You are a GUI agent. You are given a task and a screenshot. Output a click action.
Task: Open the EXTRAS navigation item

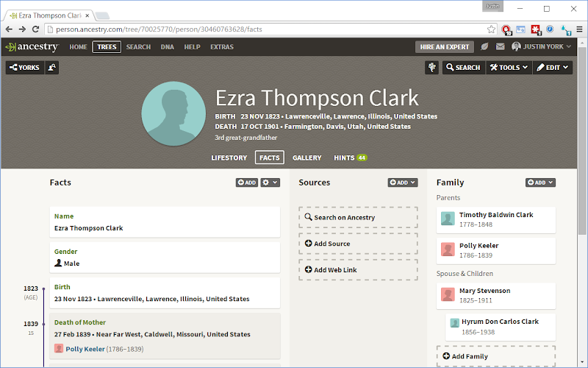(x=222, y=47)
